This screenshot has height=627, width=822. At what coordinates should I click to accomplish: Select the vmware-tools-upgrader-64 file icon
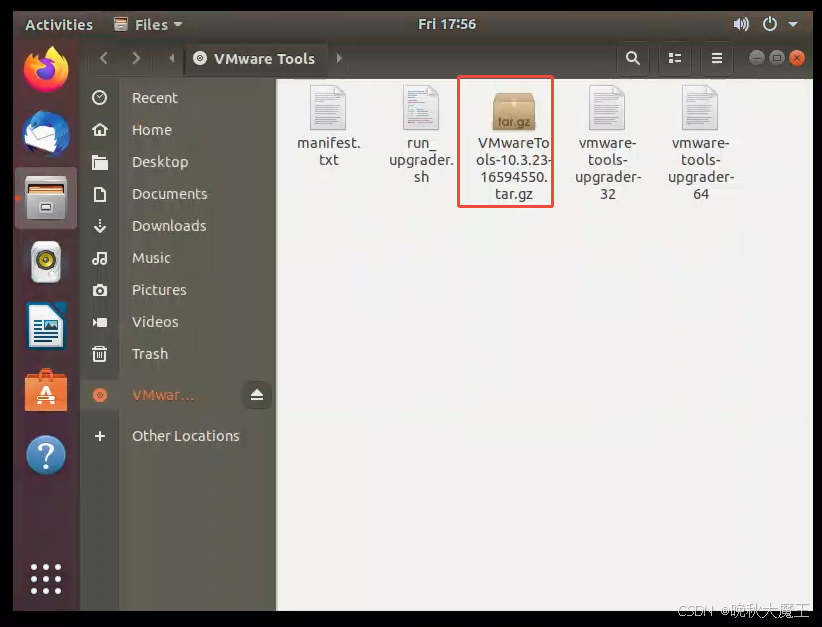tap(700, 107)
